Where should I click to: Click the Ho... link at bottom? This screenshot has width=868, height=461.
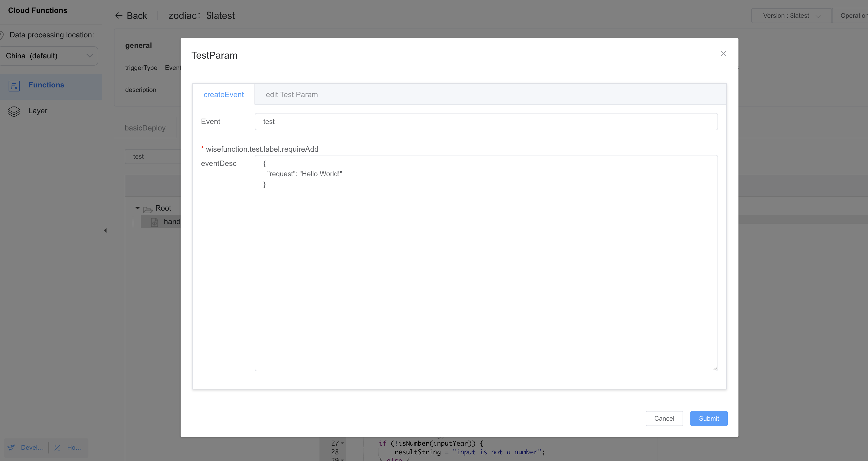[74, 448]
